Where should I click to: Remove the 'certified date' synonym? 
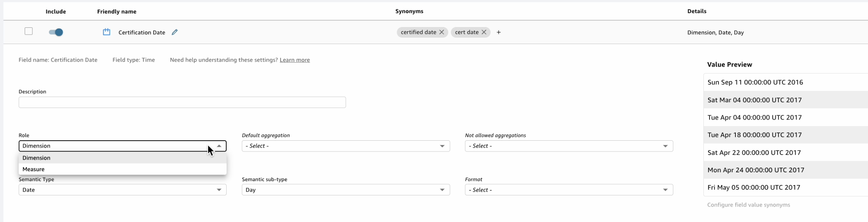(442, 32)
